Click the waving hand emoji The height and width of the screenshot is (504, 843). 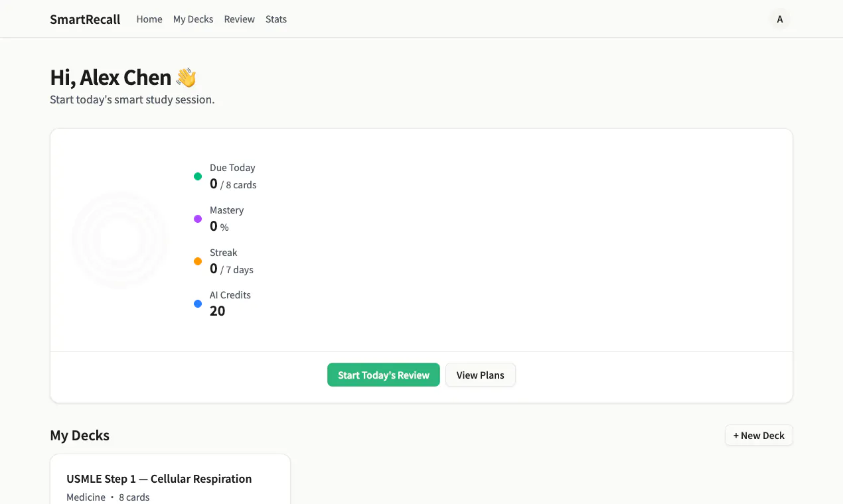coord(187,78)
